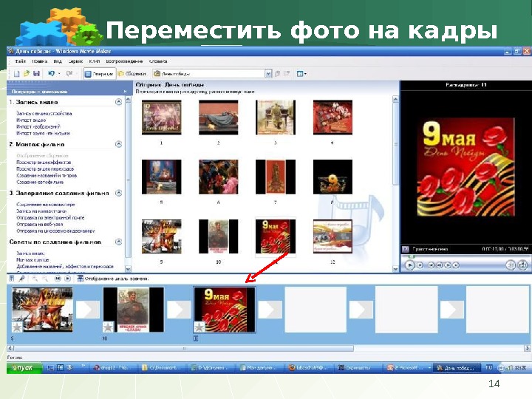The width and height of the screenshot is (532, 399).
Task: Collapse the Монтаж фильма section chevron
Action: click(x=118, y=144)
